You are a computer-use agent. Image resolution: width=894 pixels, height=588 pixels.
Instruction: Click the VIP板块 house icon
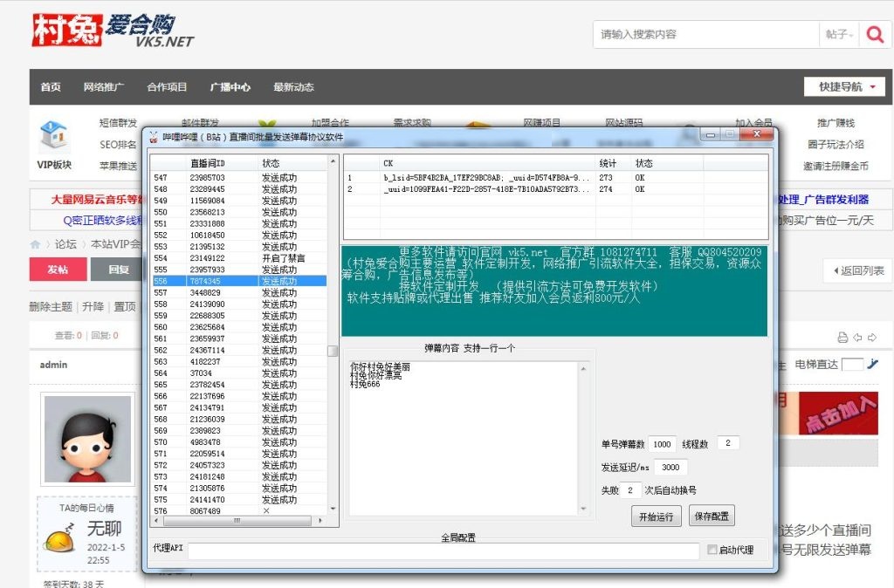point(54,137)
